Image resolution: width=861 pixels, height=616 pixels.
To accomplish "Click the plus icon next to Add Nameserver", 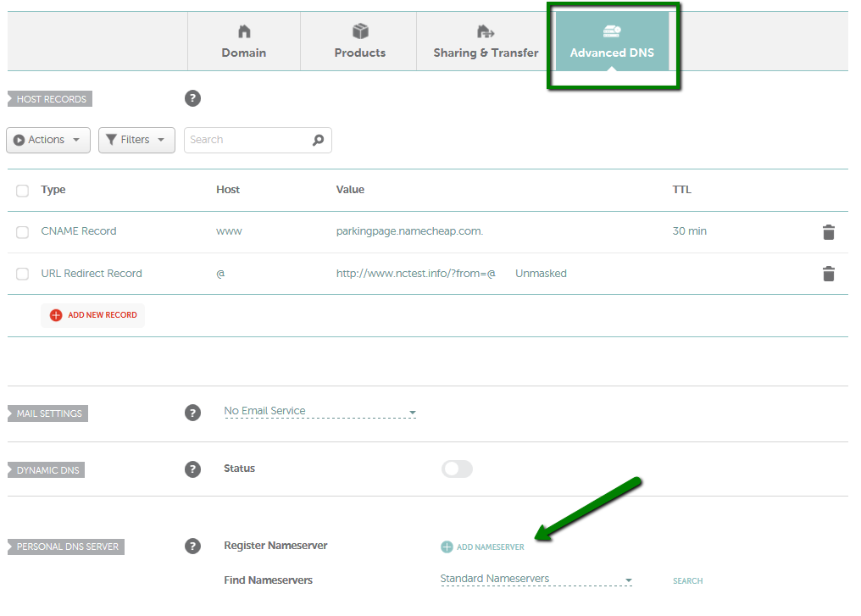I will tap(446, 547).
